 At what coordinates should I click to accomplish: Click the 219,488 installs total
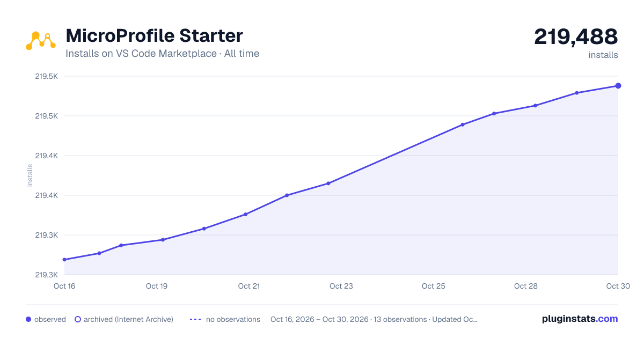(x=576, y=36)
